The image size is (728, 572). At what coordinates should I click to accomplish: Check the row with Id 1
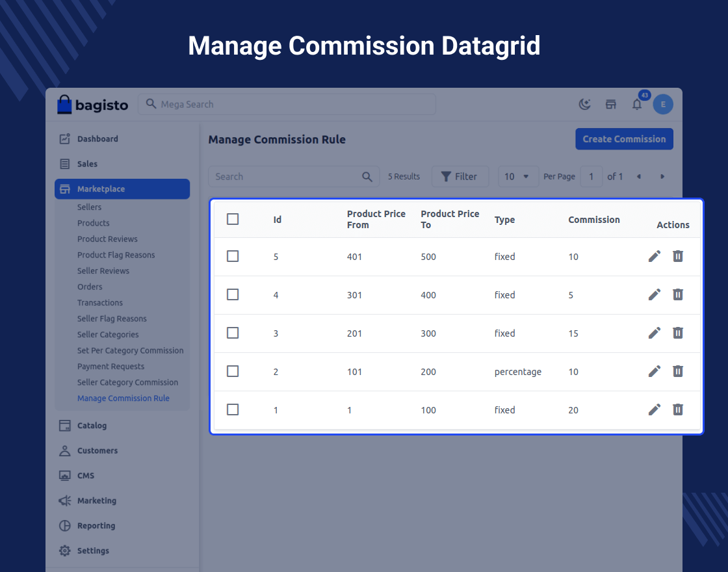[233, 409]
